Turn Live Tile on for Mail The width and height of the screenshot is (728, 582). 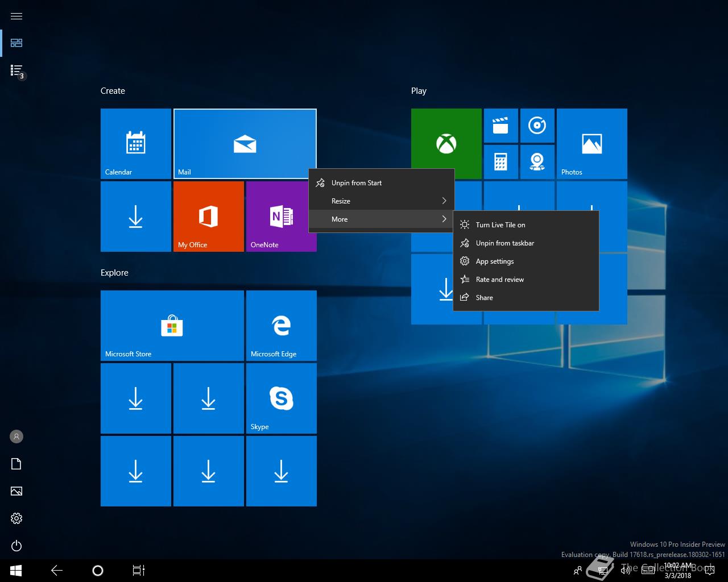pos(526,225)
